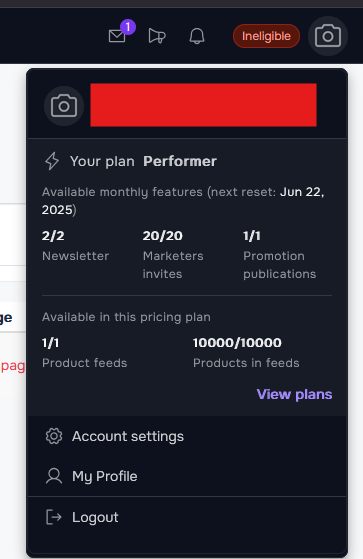Open the announcements megaphone icon
The image size is (363, 559).
[x=157, y=36]
